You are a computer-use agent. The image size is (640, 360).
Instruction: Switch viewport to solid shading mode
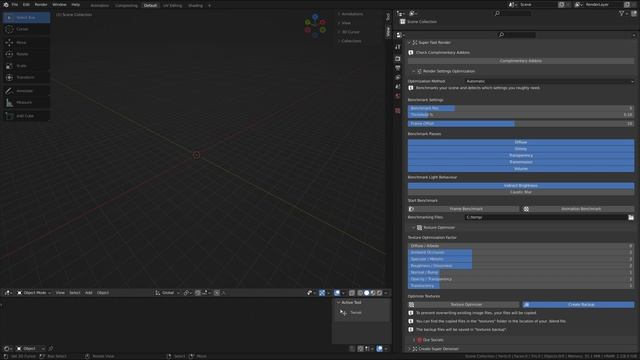point(367,293)
